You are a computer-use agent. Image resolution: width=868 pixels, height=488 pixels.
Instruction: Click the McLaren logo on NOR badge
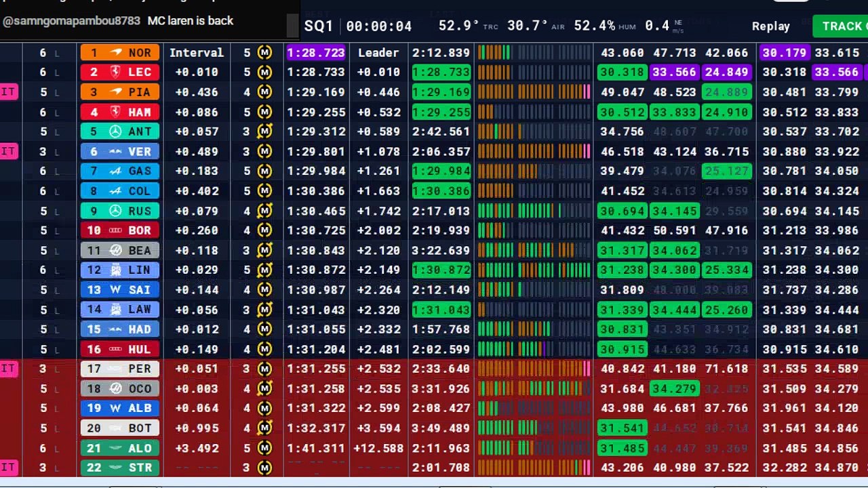tap(116, 52)
